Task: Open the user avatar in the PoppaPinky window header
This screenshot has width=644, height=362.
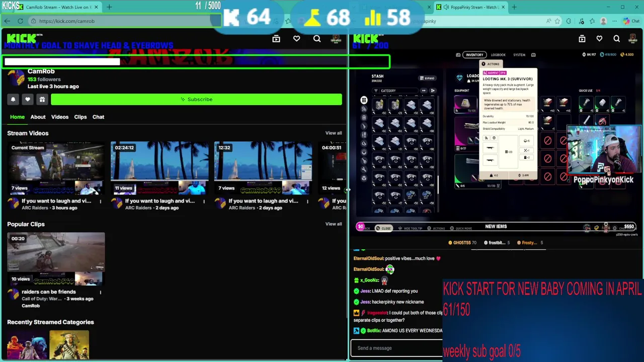Action: click(633, 39)
